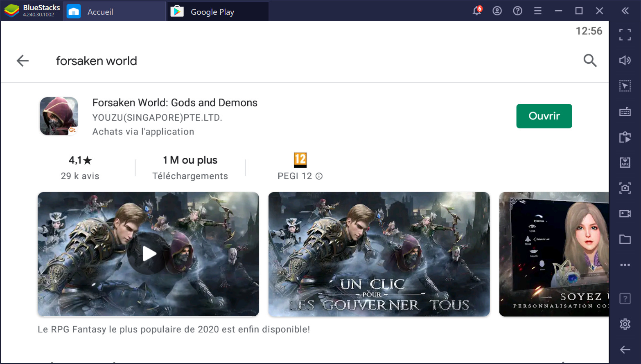This screenshot has height=364, width=641.
Task: Open the BlueStacks account profile icon
Action: 497,11
